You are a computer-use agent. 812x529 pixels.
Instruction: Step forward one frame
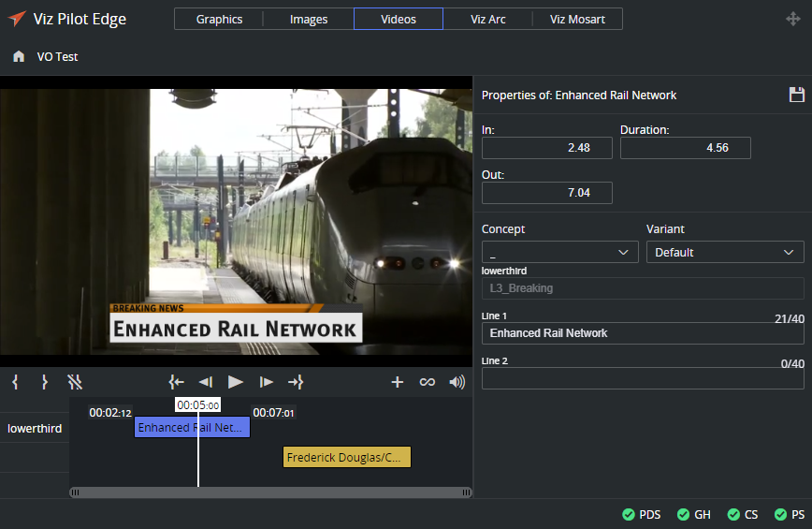267,382
